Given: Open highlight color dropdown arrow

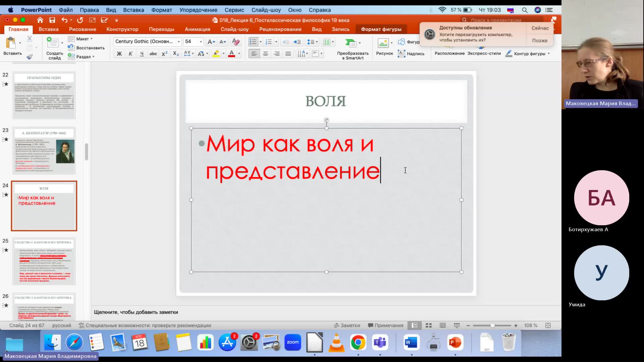Looking at the screenshot, I should click(223, 54).
